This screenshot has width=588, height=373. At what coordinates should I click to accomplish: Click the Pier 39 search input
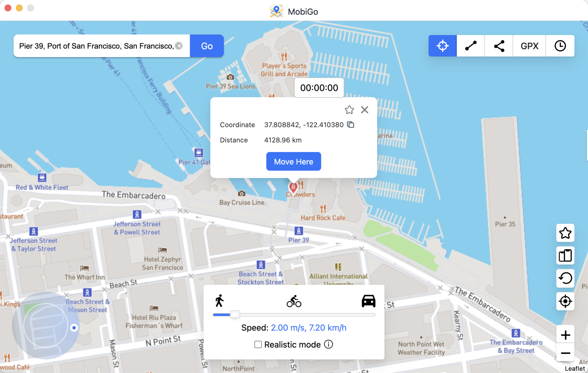coord(96,46)
